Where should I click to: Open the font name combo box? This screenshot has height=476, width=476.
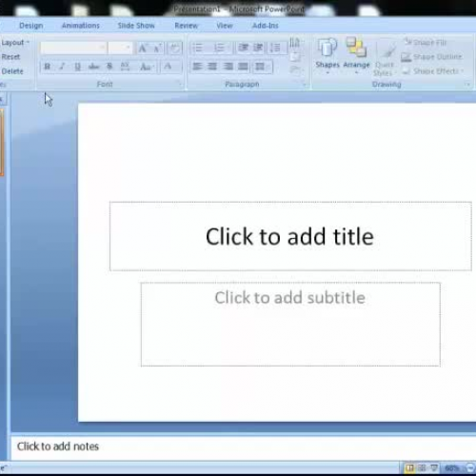73,49
